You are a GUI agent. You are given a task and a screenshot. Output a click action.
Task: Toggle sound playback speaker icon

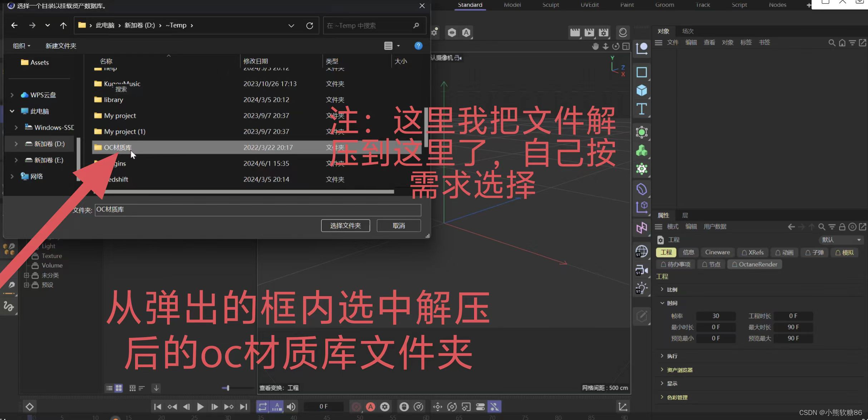(x=291, y=406)
